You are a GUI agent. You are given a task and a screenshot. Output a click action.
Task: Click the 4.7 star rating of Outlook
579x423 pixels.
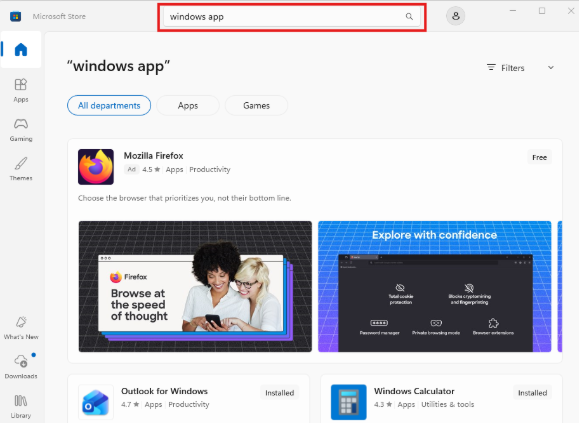pyautogui.click(x=130, y=405)
